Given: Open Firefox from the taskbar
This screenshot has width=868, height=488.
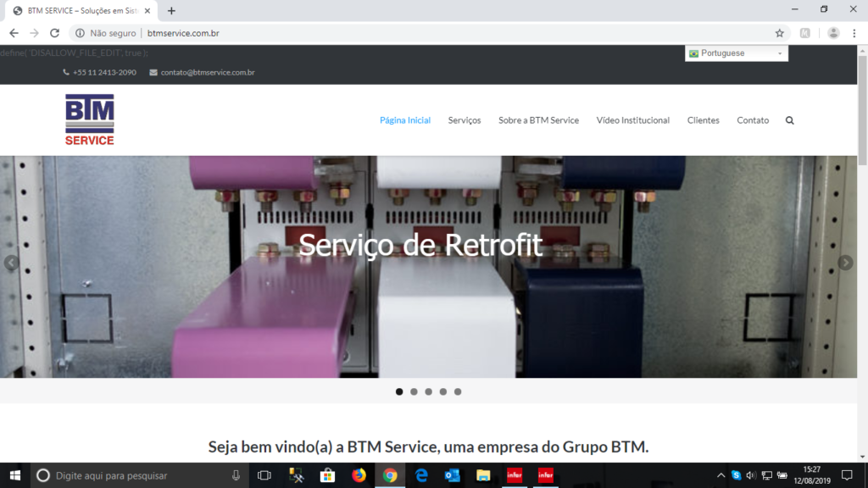Looking at the screenshot, I should click(x=359, y=475).
